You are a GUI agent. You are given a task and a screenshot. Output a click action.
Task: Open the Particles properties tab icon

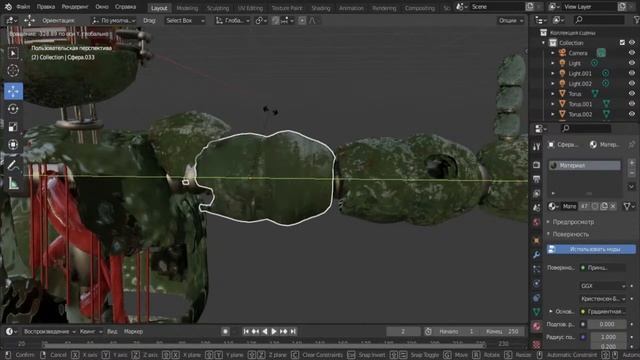tap(537, 269)
